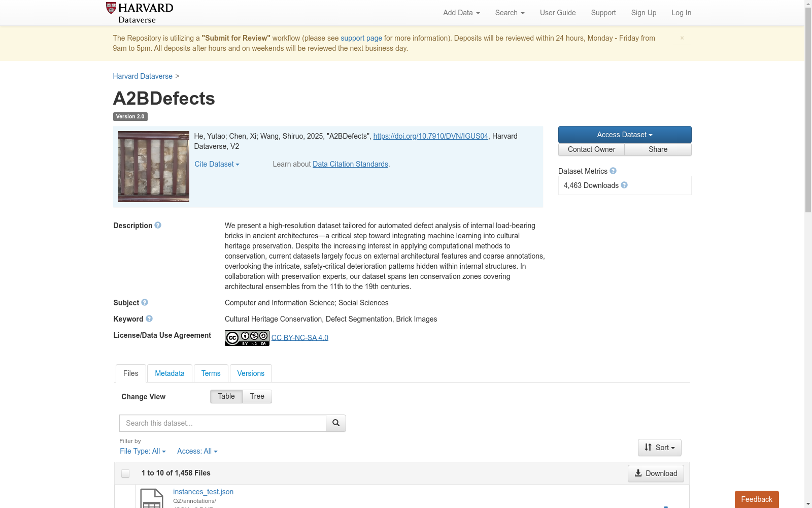Screen dimensions: 812x508
Task: Click the A2BDefects dataset title
Action: click(x=164, y=99)
